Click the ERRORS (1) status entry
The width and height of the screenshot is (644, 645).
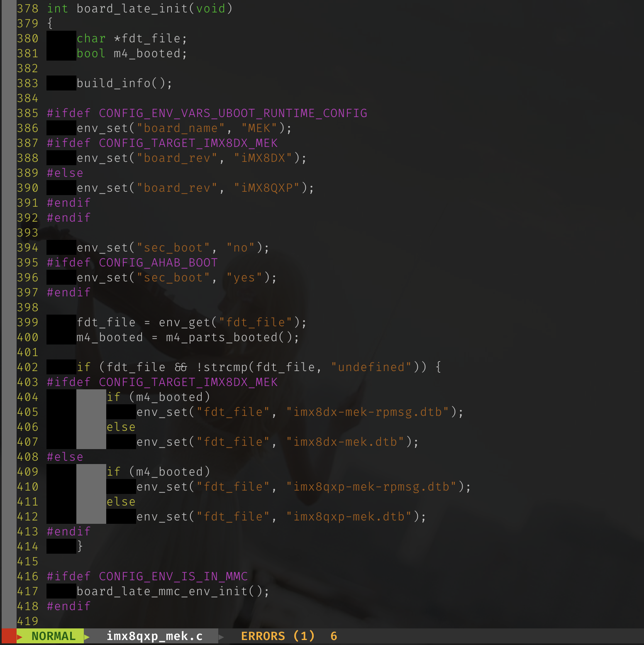click(x=278, y=636)
